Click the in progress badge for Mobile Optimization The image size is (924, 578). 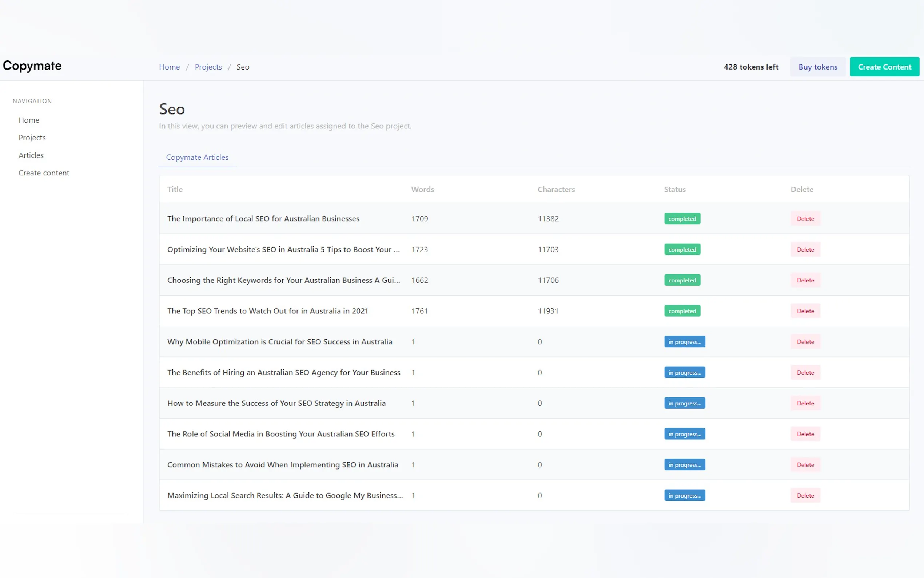[684, 342]
